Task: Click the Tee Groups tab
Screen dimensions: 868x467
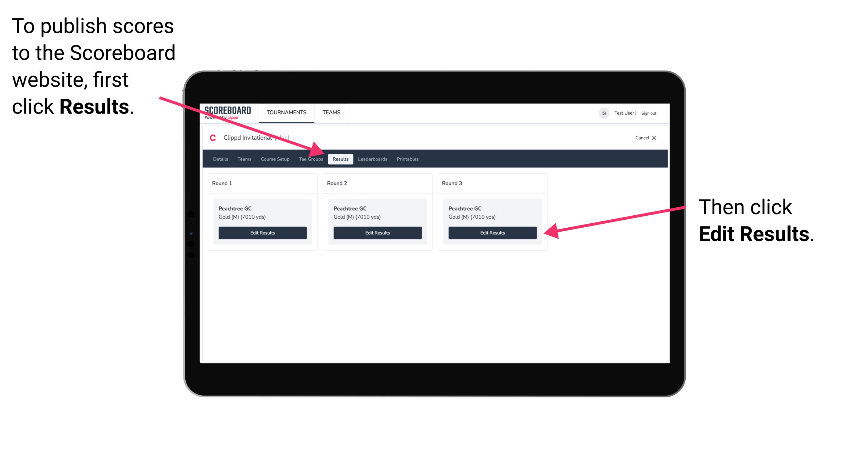Action: tap(311, 159)
